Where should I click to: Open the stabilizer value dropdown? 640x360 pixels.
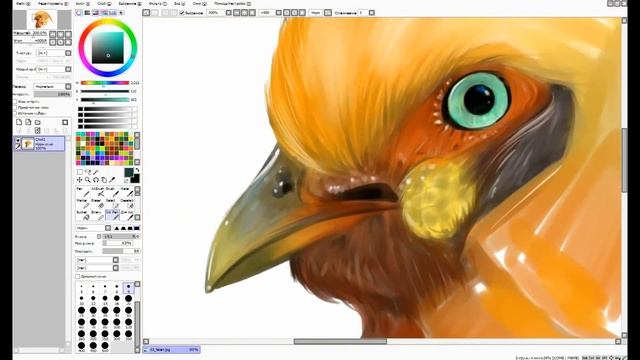pyautogui.click(x=371, y=13)
